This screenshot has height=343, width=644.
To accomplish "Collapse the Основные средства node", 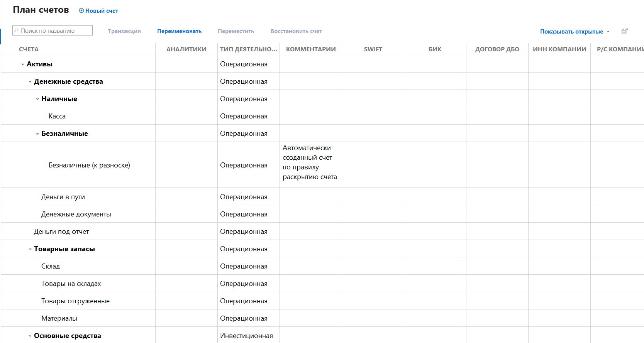I will tap(30, 336).
